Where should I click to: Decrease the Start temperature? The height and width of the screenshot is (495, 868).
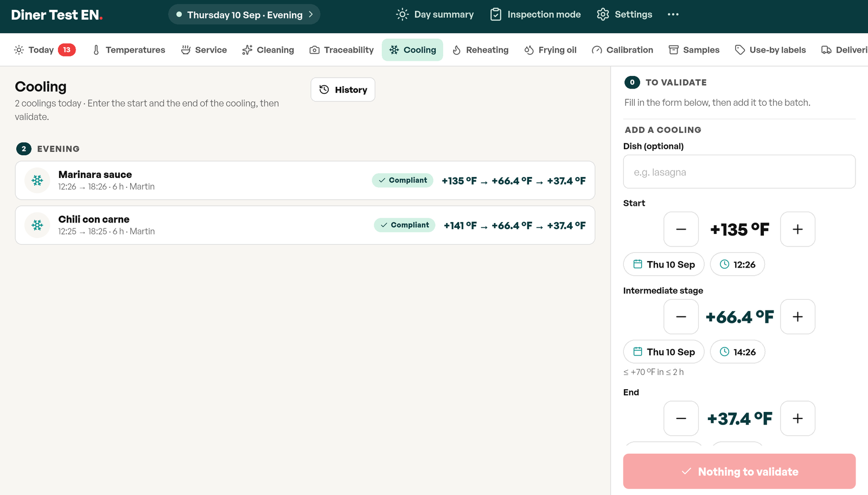coord(681,229)
